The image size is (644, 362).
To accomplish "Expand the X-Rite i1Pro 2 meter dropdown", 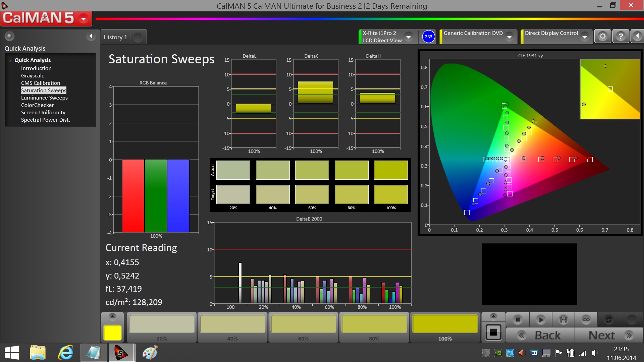I will click(x=409, y=37).
